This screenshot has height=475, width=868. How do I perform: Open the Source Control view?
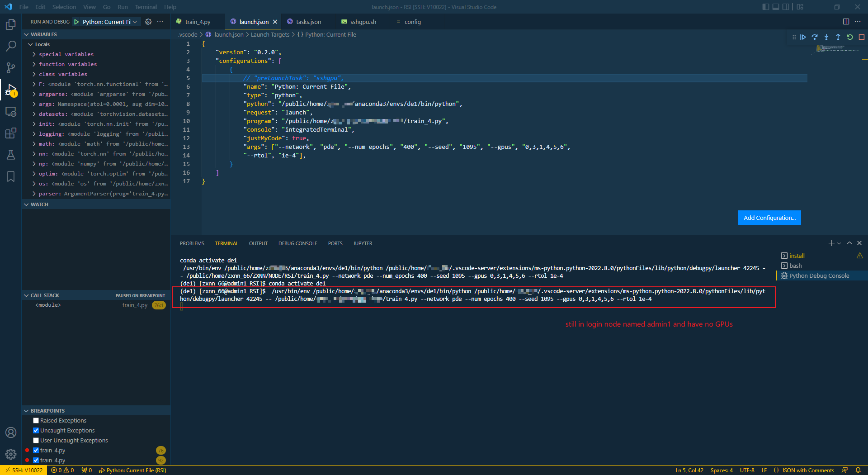click(11, 67)
